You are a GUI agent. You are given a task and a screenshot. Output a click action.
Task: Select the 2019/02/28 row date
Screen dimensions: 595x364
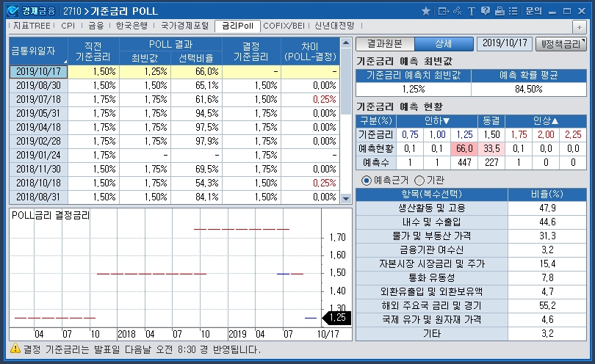(x=38, y=142)
